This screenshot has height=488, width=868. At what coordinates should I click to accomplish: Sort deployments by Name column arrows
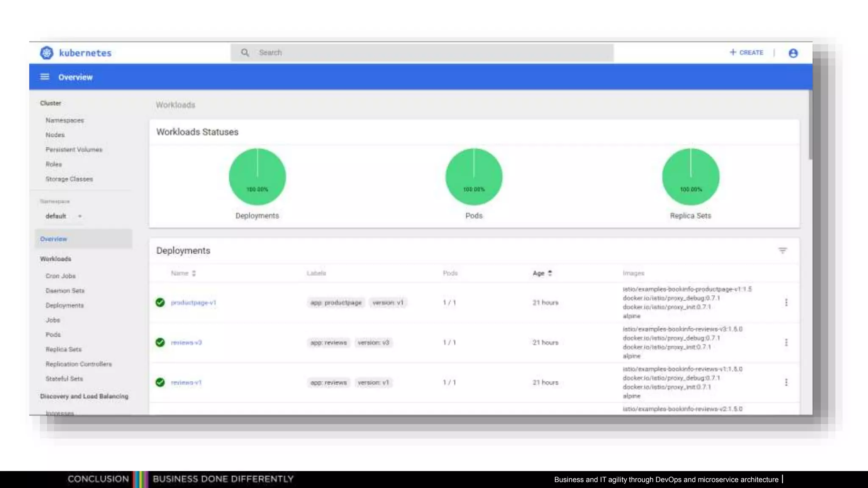point(194,273)
